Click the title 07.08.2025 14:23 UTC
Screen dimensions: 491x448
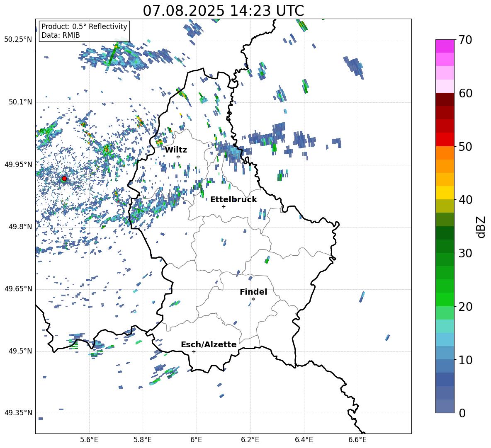pyautogui.click(x=224, y=11)
